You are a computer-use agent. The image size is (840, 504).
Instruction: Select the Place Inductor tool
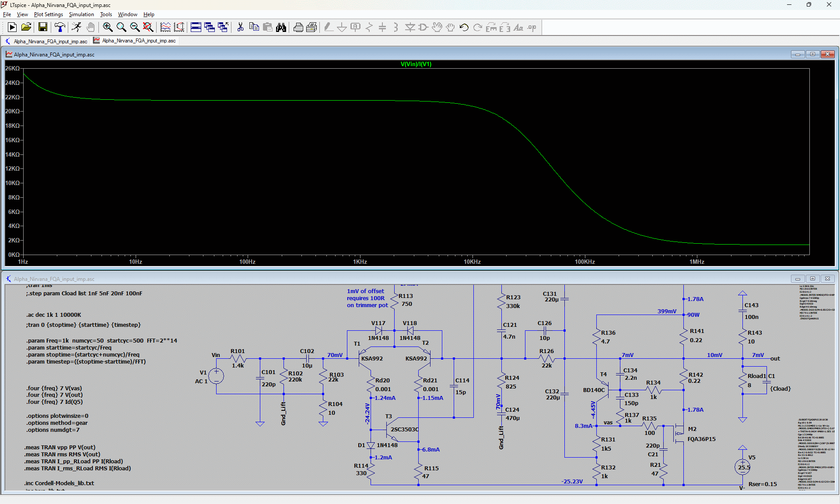point(395,27)
